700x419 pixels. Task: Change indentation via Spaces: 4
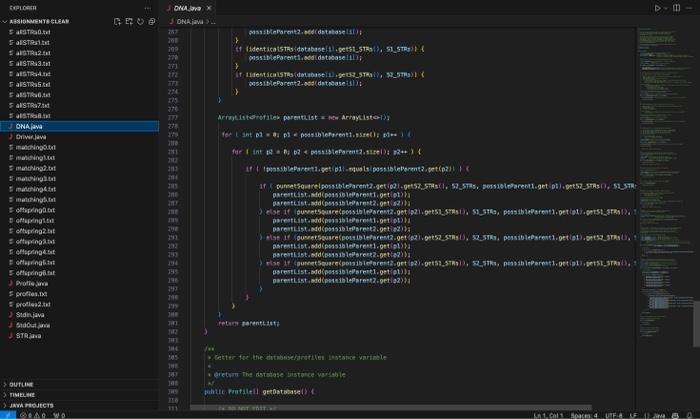(x=584, y=415)
